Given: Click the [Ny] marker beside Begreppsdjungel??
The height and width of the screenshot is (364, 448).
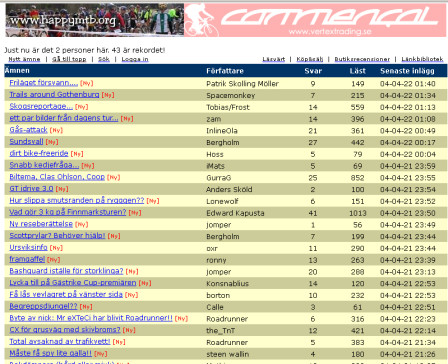Looking at the screenshot, I should (86, 307).
